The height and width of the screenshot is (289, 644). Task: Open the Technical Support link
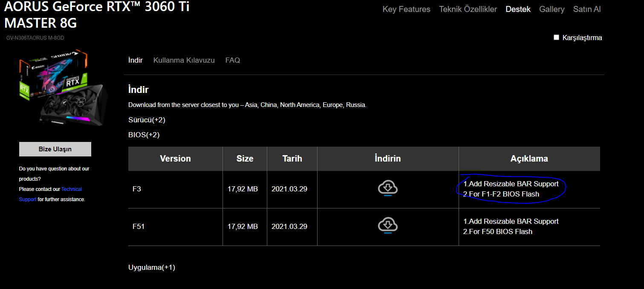[50, 194]
